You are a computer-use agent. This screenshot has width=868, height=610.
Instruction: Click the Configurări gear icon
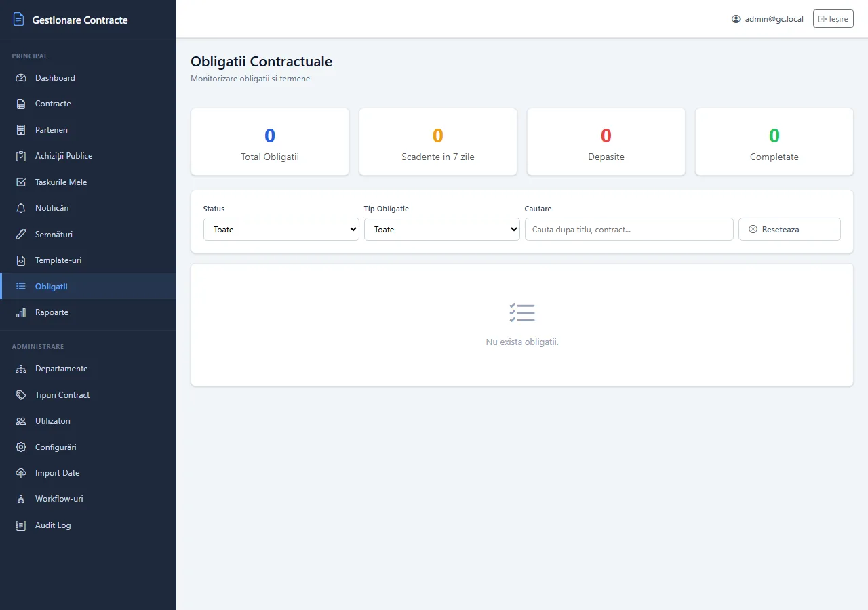21,447
